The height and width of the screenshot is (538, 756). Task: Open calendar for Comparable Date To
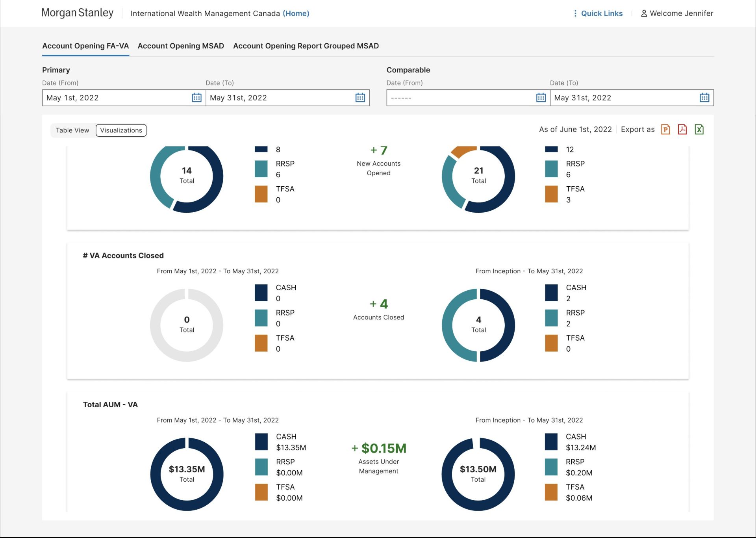704,98
